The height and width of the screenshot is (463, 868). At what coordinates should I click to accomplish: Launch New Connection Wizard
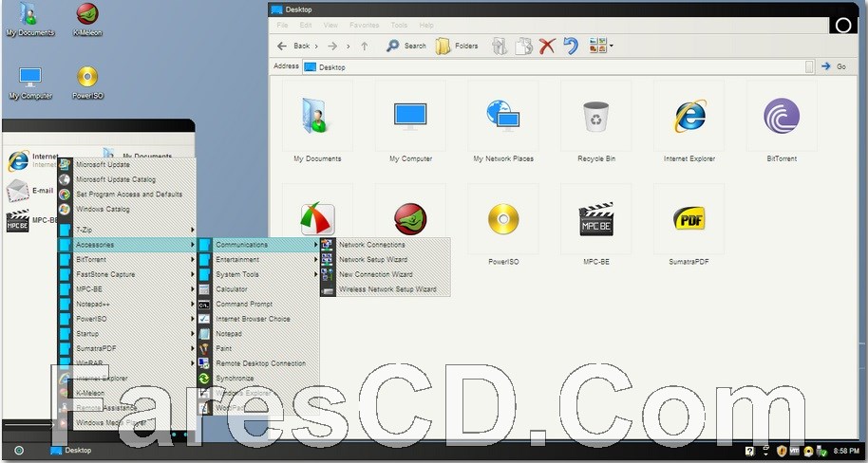[386, 274]
